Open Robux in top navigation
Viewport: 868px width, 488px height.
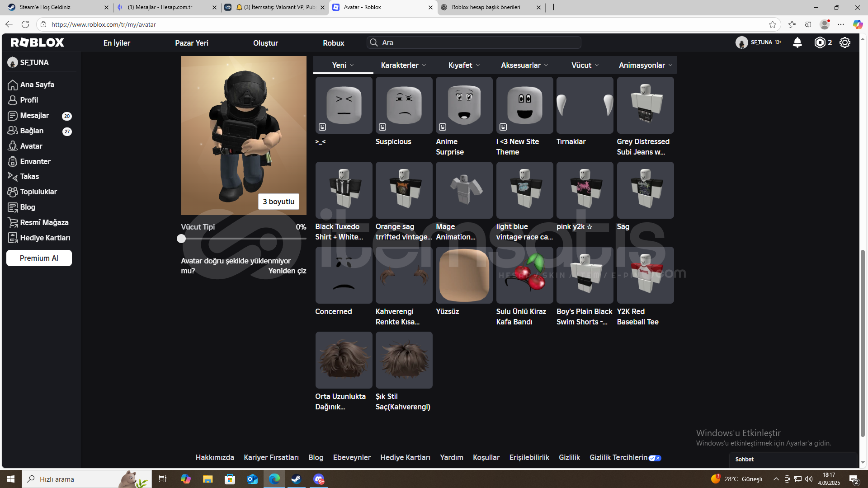click(334, 43)
